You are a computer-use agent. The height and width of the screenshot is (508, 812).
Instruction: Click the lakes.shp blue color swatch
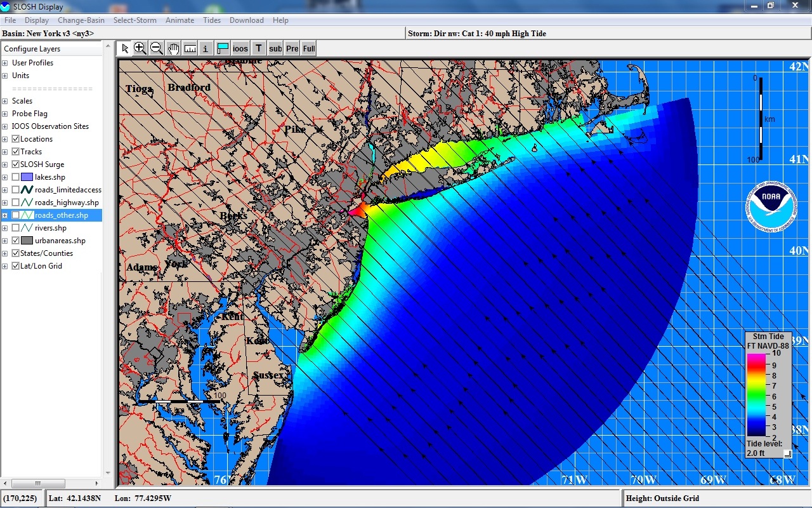(x=27, y=177)
